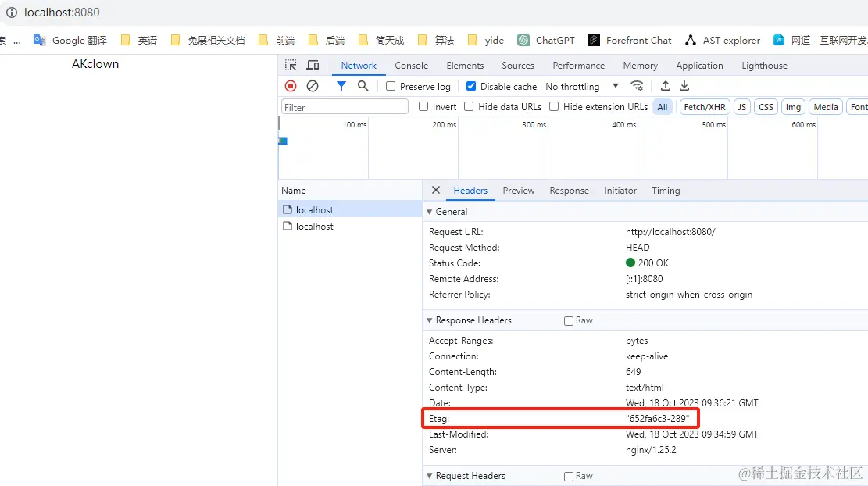Screen dimensions: 868x486
Task: Enable Preserve log checkbox
Action: point(391,87)
